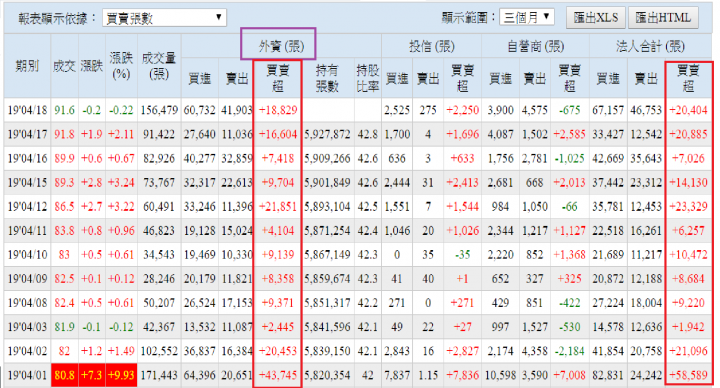The image size is (720, 388).
Task: Click the 投信(張) group header
Action: (x=431, y=46)
